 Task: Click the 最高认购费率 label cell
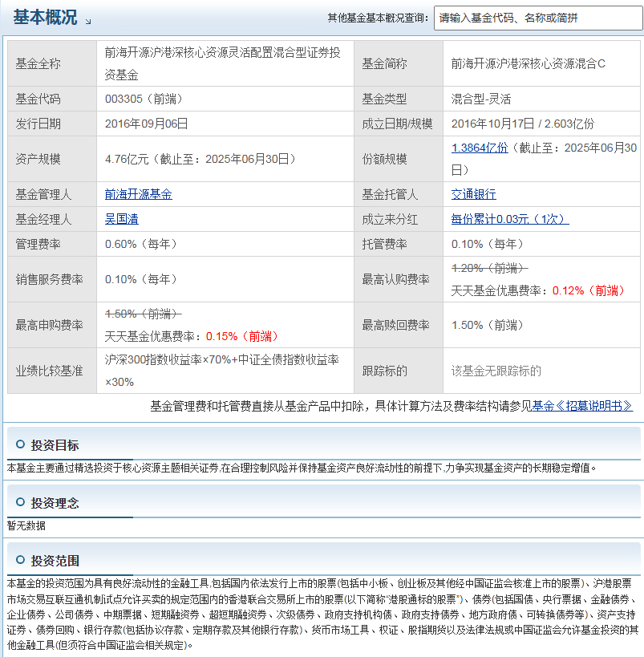click(x=399, y=279)
